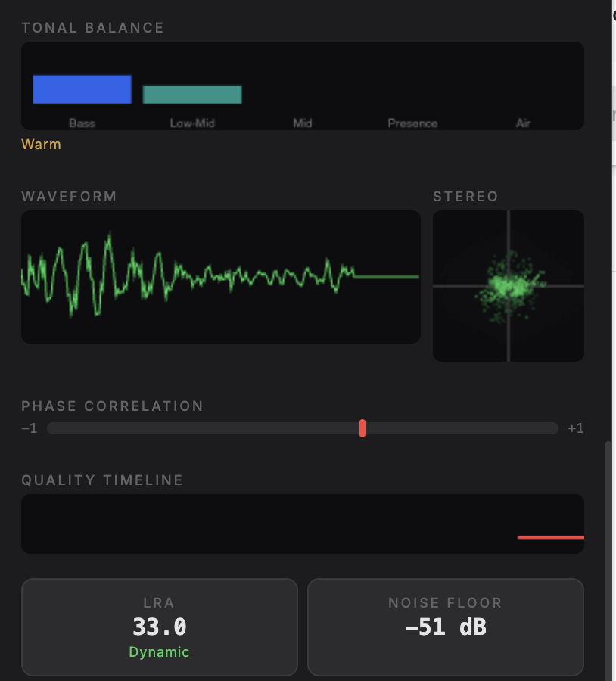The height and width of the screenshot is (681, 616).
Task: Click the Mid band label
Action: [302, 123]
